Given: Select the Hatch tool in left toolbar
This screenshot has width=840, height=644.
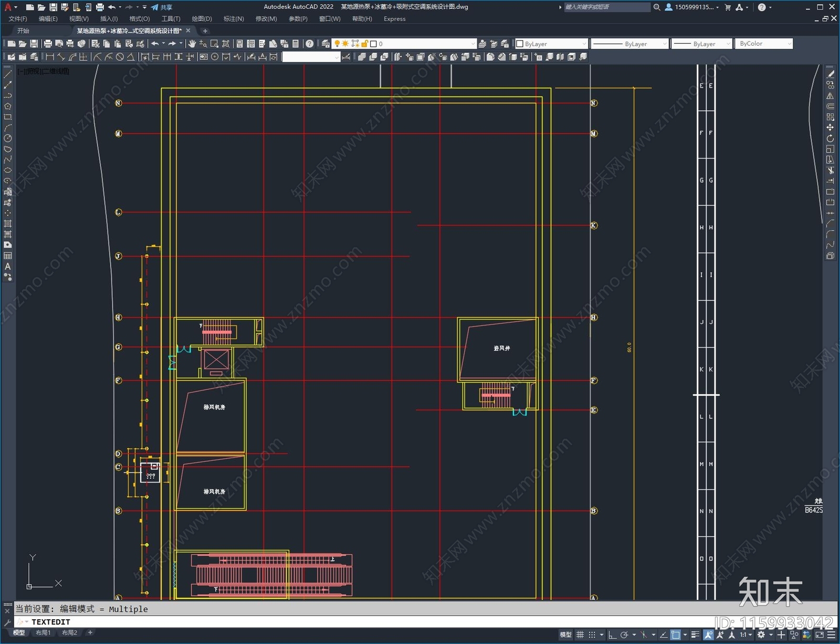Looking at the screenshot, I should (x=7, y=224).
